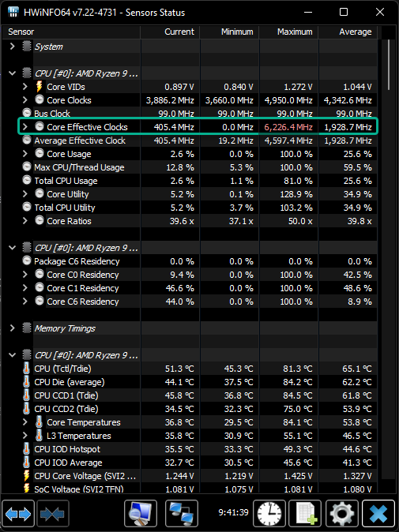Viewport: 399px width, 532px height.
Task: Collapse the first CPU [#0] AMD Ryzen 9 group
Action: coord(12,73)
